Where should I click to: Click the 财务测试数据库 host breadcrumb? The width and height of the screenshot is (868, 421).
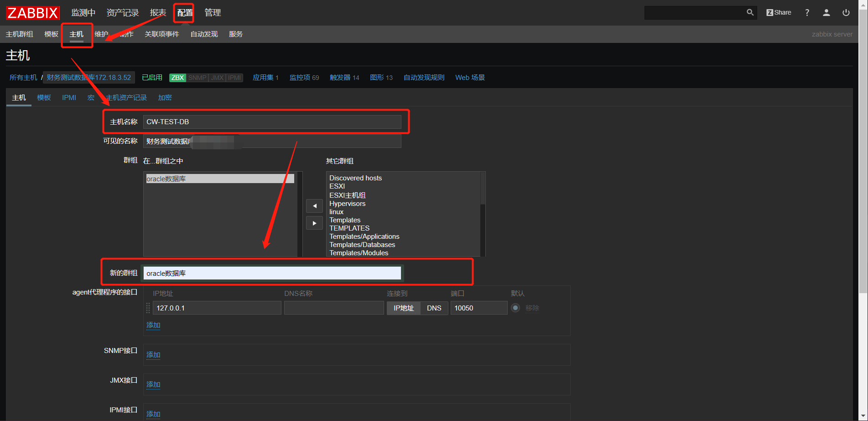point(89,78)
